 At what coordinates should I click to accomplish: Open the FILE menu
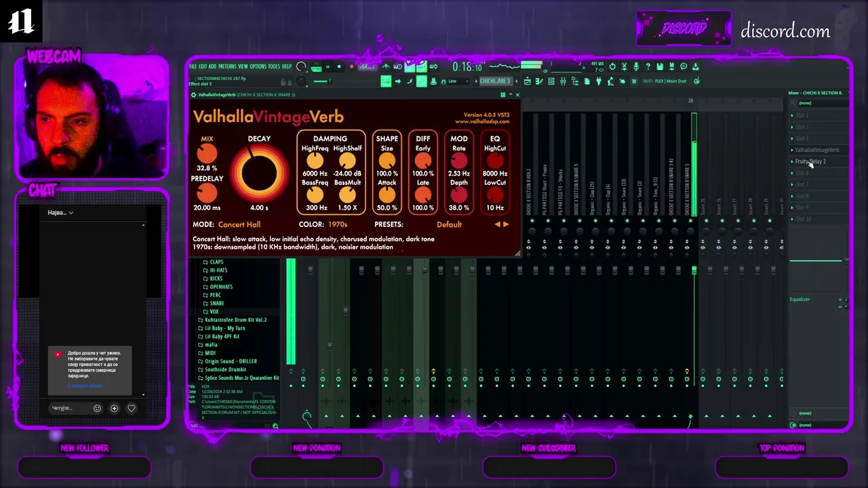[193, 66]
